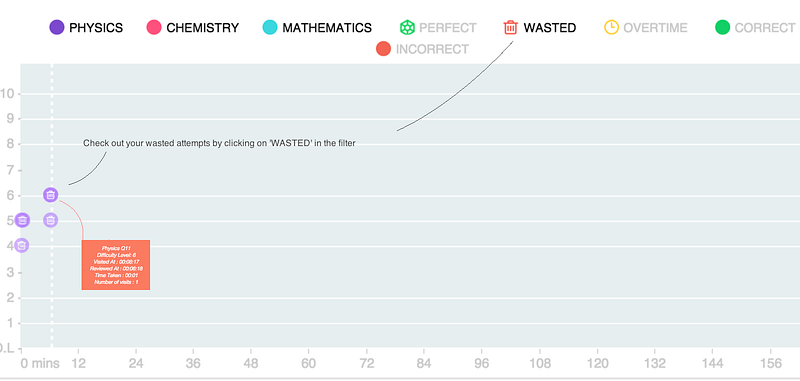Select difficulty 5 point at 0 mins
The height and width of the screenshot is (381, 800).
tap(22, 220)
